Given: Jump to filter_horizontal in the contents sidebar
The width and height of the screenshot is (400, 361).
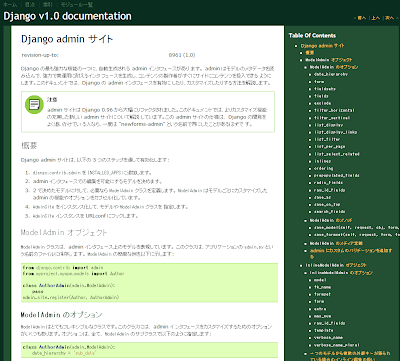Looking at the screenshot, I should tap(334, 110).
